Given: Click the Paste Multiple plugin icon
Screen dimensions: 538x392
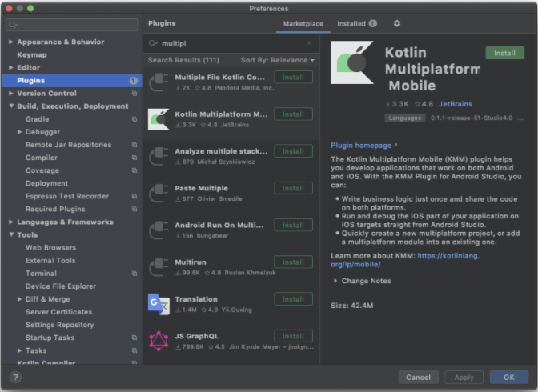Looking at the screenshot, I should 159,193.
